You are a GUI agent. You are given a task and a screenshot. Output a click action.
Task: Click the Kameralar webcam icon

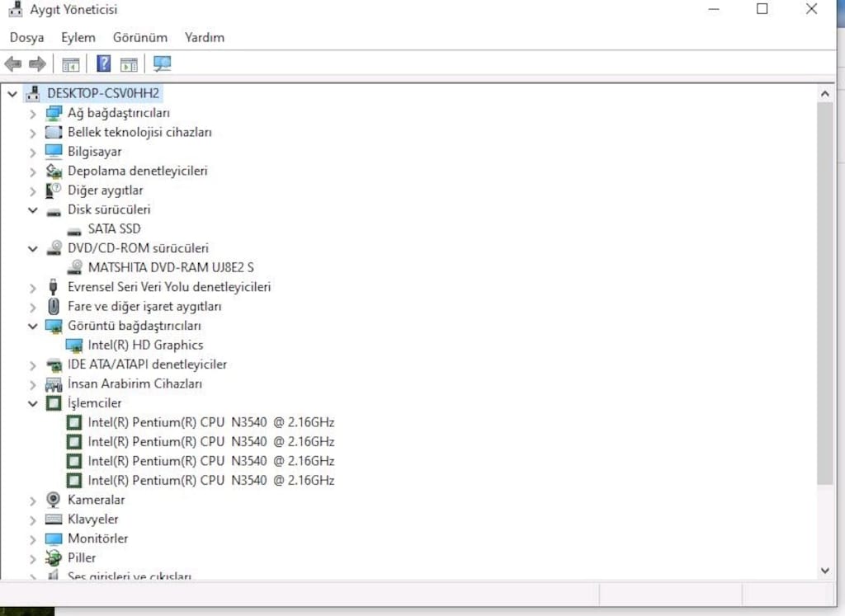(54, 500)
